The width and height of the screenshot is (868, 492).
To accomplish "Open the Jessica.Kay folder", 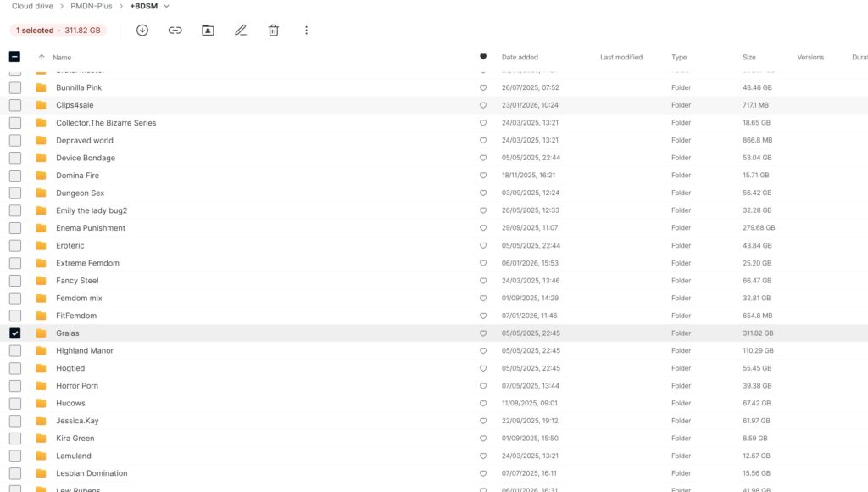I will pyautogui.click(x=76, y=421).
